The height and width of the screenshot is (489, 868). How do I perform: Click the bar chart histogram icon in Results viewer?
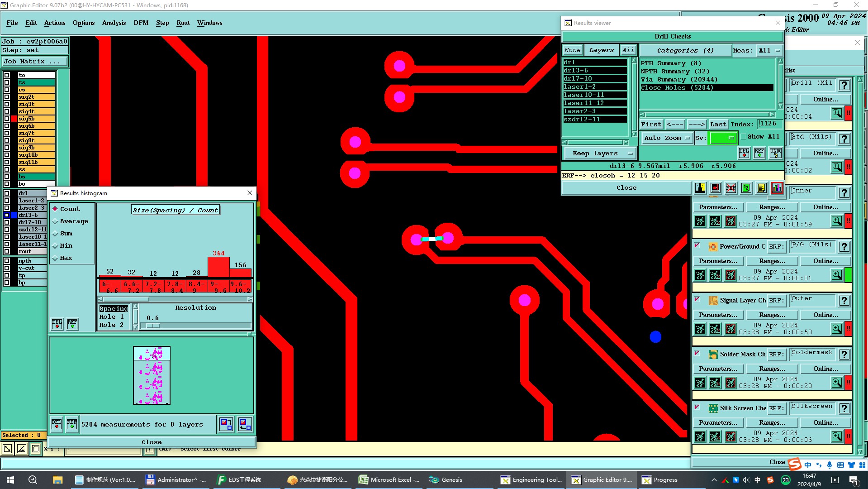click(x=777, y=188)
